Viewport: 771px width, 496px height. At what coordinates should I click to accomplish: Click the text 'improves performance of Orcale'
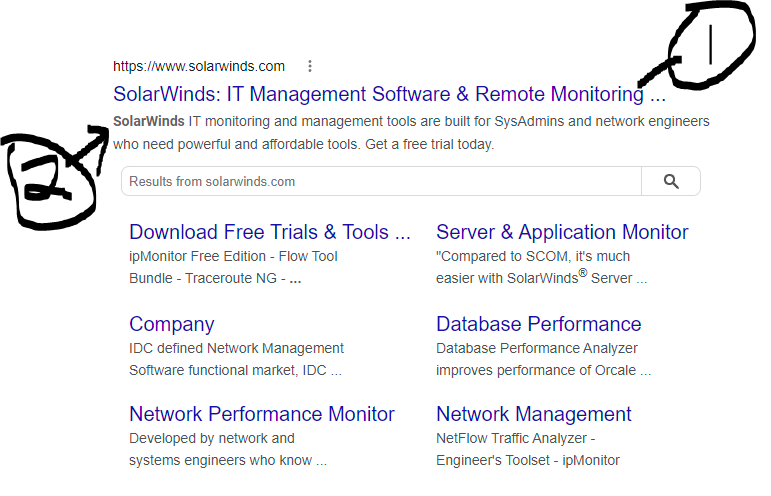click(536, 370)
